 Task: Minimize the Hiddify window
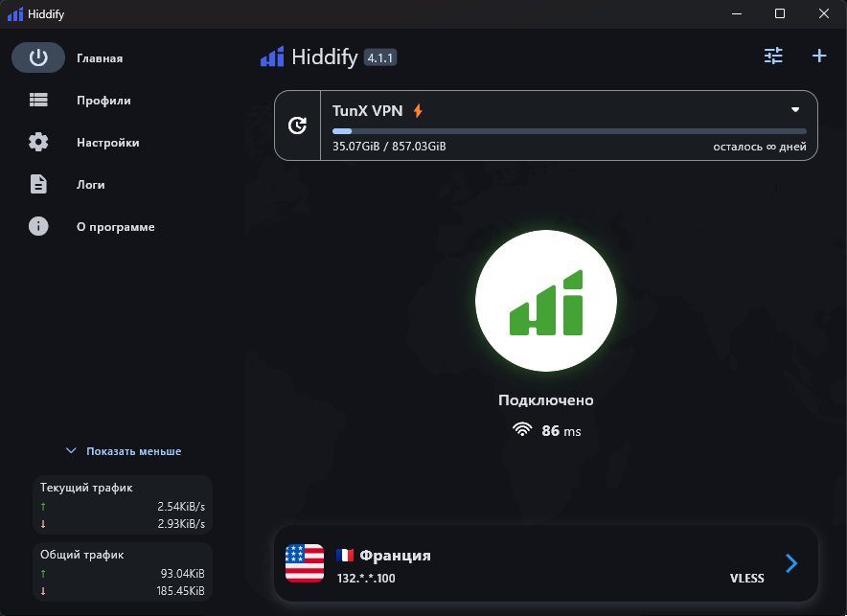coord(736,14)
